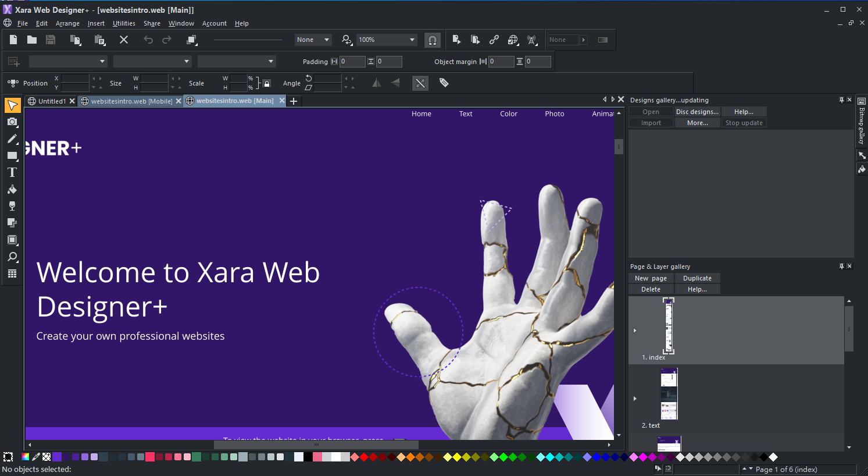This screenshot has height=476, width=868.
Task: Open the Color link in page navigation
Action: click(509, 114)
